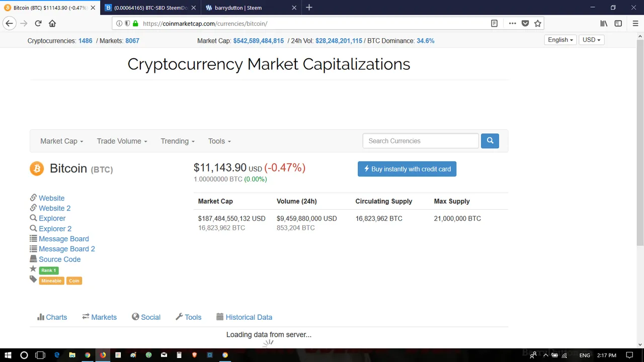Open the Message Board 2 link
Image resolution: width=644 pixels, height=362 pixels.
(x=66, y=249)
